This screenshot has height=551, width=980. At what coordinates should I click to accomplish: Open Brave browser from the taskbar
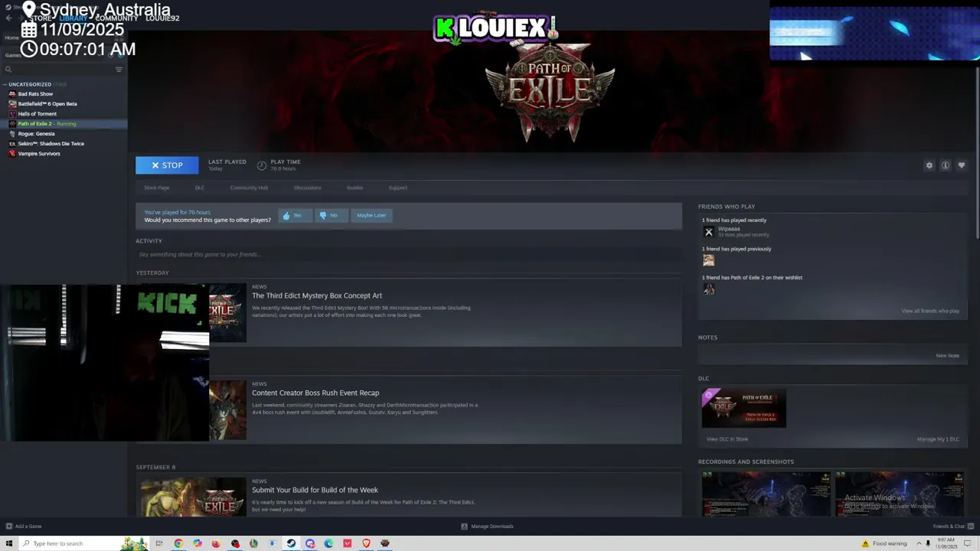(x=366, y=543)
